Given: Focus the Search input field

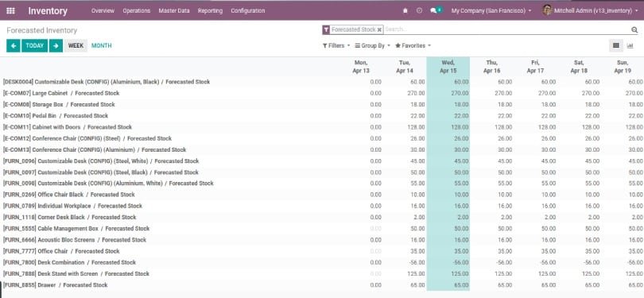Looking at the screenshot, I should tap(506, 29).
